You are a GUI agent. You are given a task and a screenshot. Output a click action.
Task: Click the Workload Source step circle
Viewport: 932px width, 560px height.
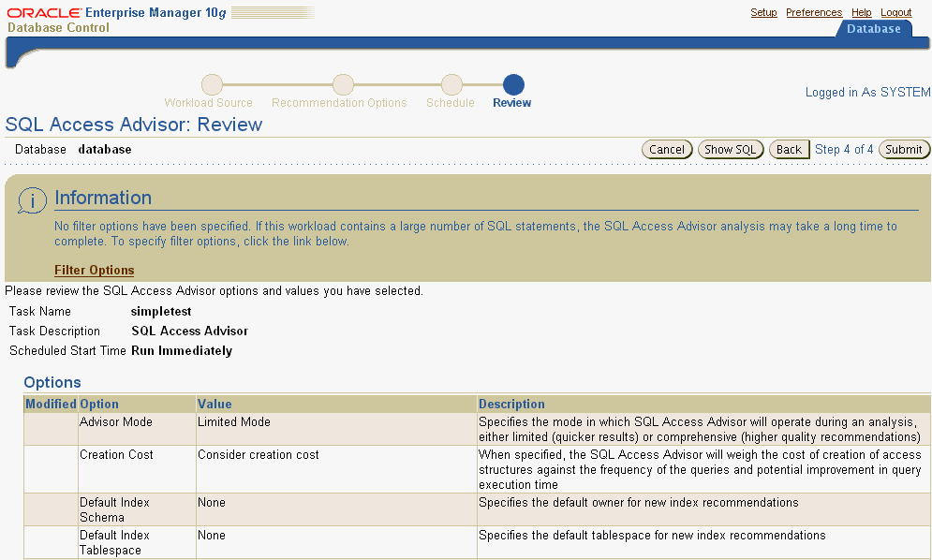point(211,83)
